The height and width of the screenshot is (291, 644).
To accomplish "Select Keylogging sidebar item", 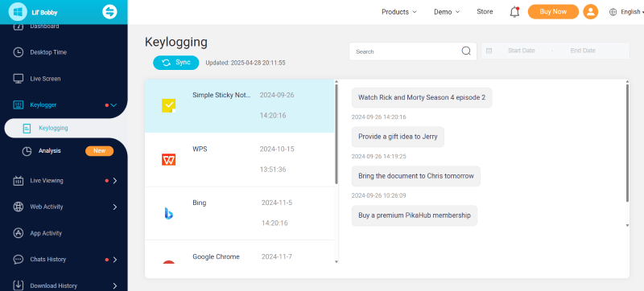I will (53, 128).
